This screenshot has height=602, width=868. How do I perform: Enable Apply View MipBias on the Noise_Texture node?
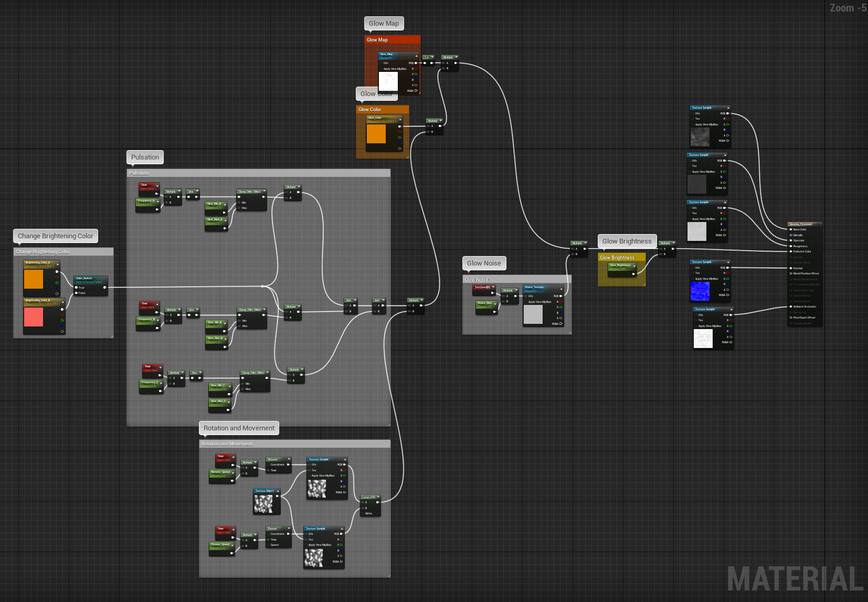click(x=526, y=302)
